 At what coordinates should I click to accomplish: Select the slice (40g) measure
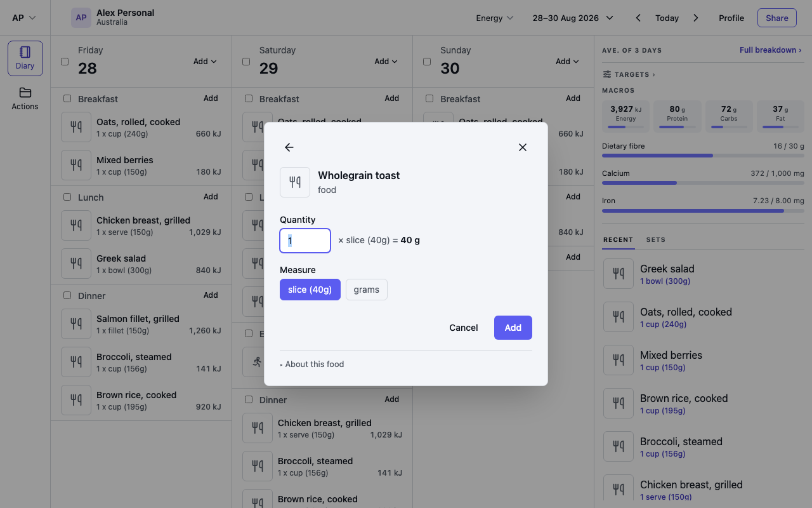(x=310, y=290)
